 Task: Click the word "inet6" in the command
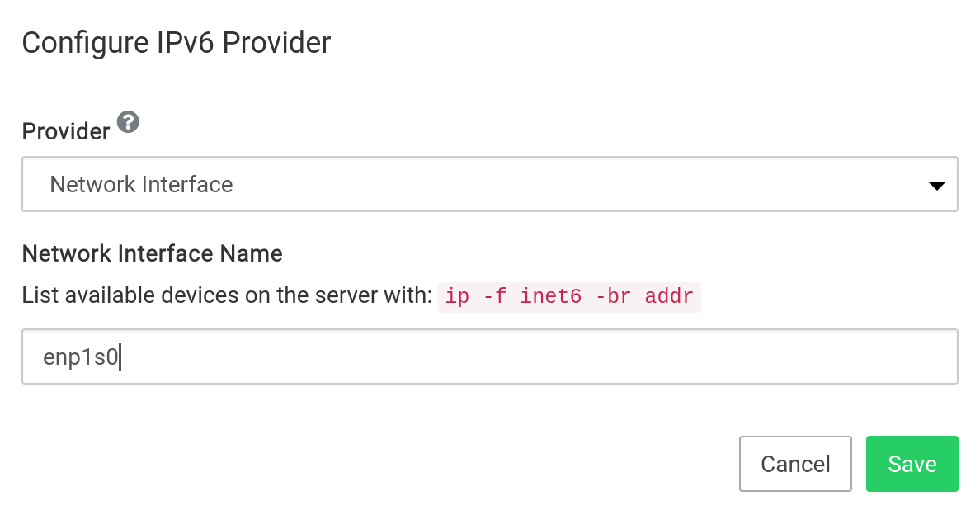click(550, 296)
